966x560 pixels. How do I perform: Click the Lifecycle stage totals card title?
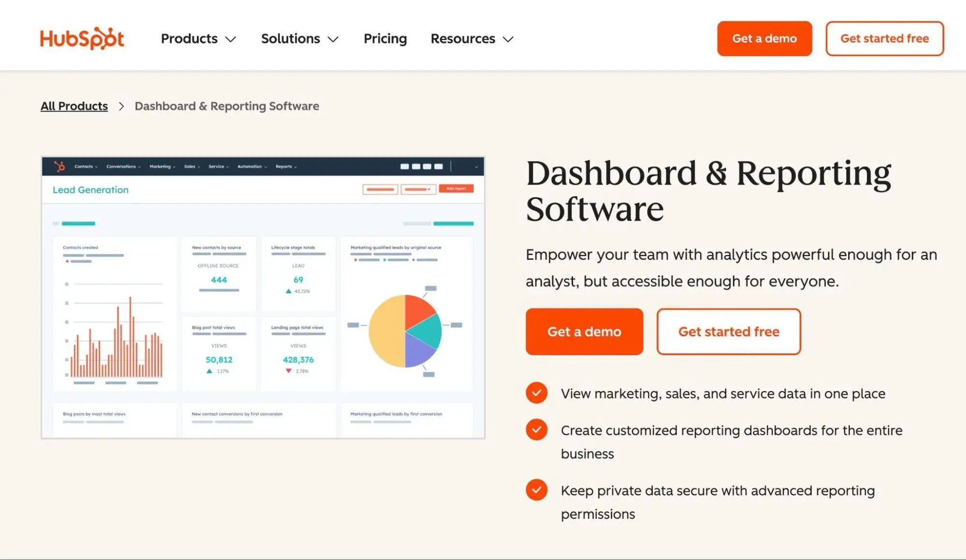[293, 247]
